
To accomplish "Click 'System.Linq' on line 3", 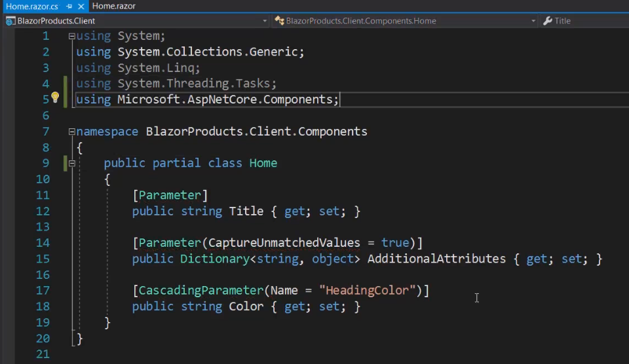I will (155, 67).
